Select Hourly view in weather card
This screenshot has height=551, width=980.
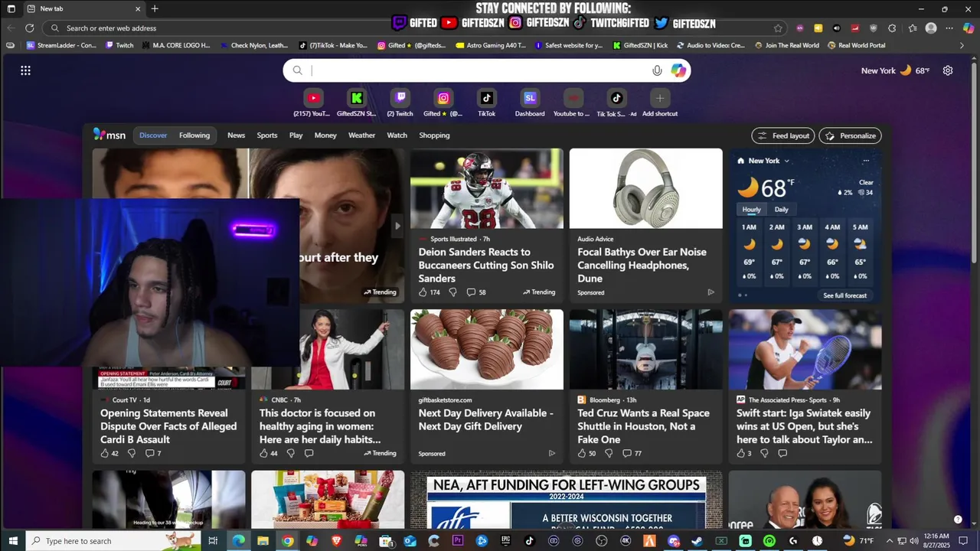(x=751, y=209)
